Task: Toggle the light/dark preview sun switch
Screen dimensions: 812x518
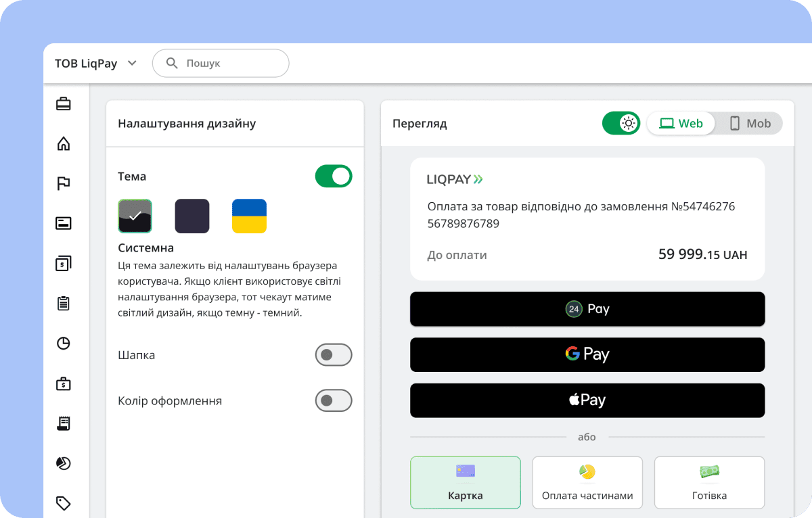Action: click(x=621, y=123)
